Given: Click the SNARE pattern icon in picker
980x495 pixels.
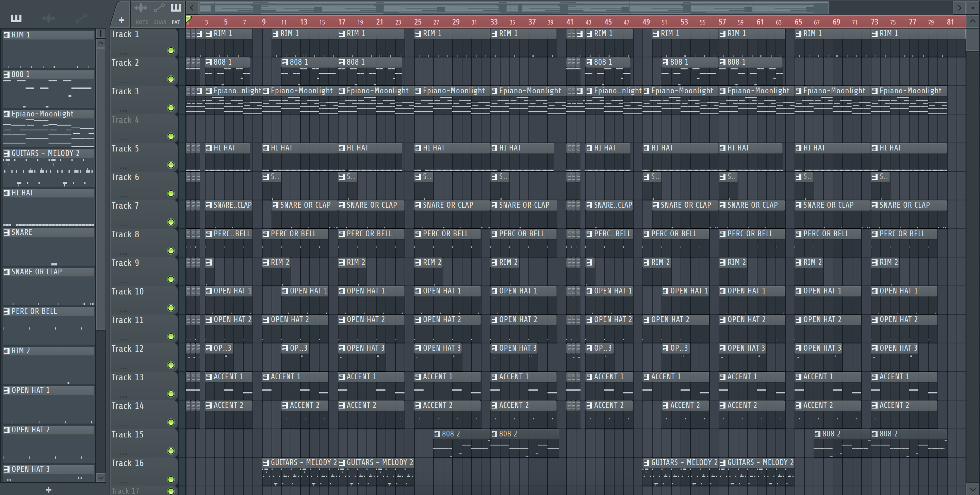Looking at the screenshot, I should coord(6,233).
